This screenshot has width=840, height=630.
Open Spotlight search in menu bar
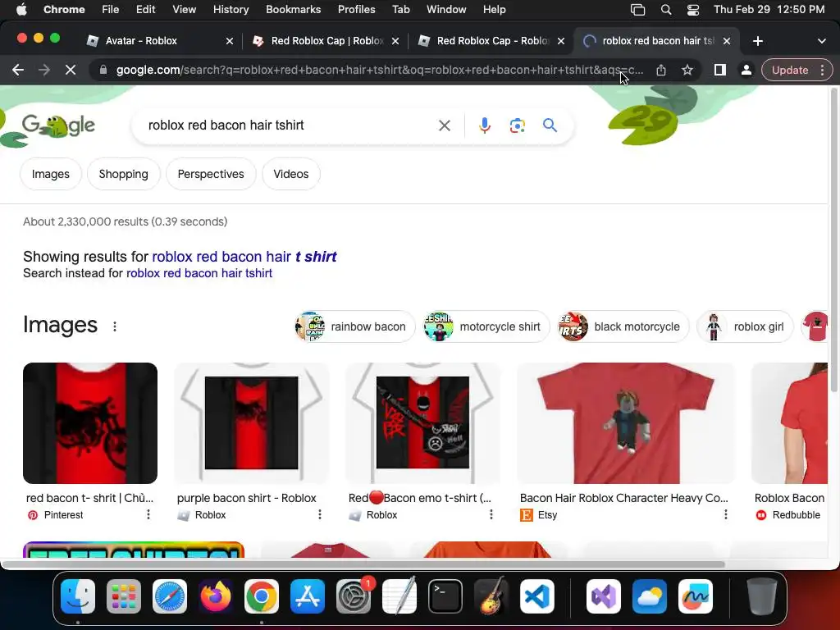pyautogui.click(x=666, y=10)
